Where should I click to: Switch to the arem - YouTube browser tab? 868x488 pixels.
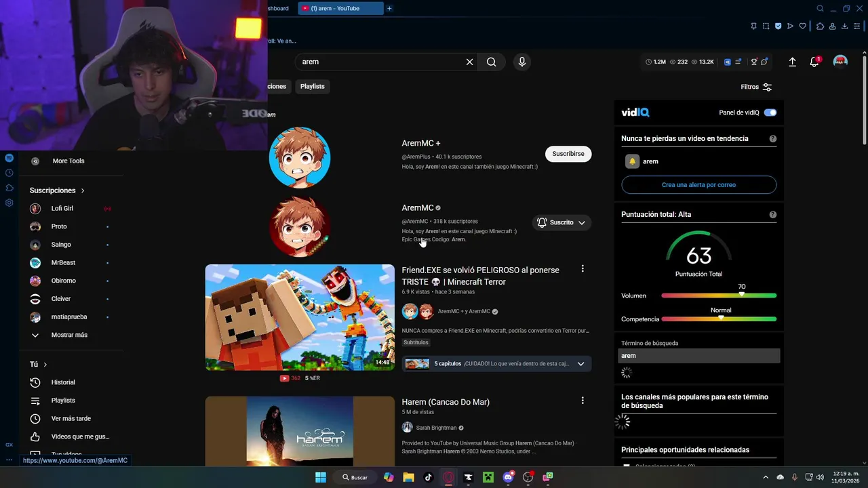[340, 8]
